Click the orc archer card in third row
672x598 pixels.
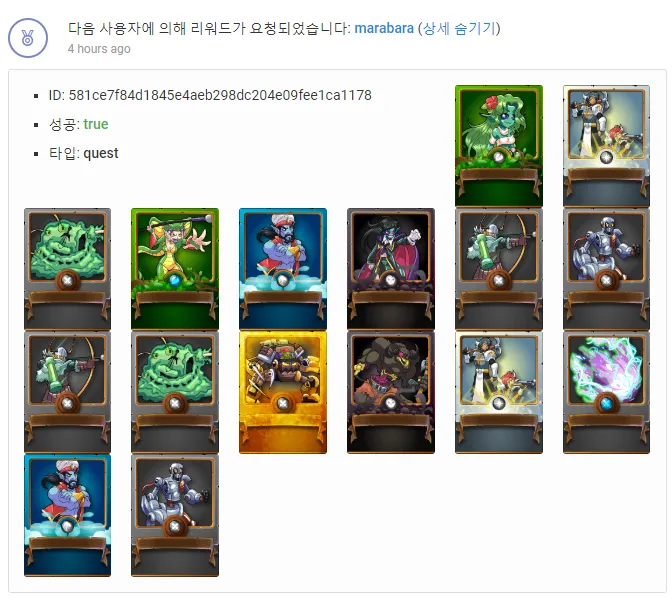(x=67, y=392)
